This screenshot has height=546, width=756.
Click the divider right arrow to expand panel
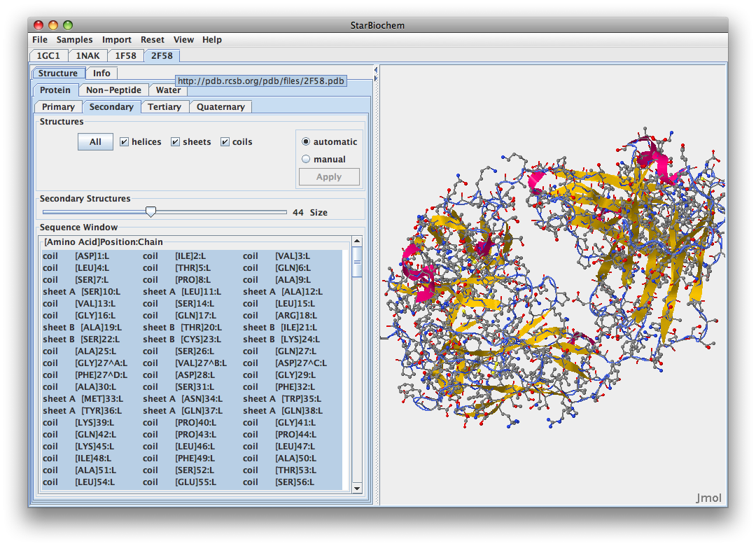coord(375,78)
